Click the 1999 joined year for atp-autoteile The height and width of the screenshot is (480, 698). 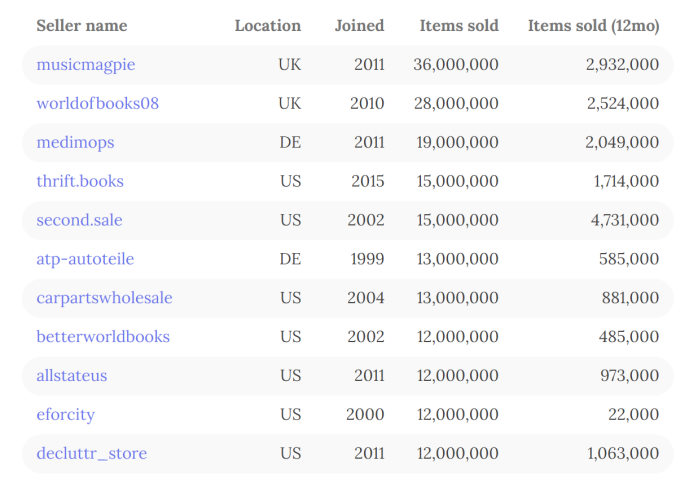[367, 259]
